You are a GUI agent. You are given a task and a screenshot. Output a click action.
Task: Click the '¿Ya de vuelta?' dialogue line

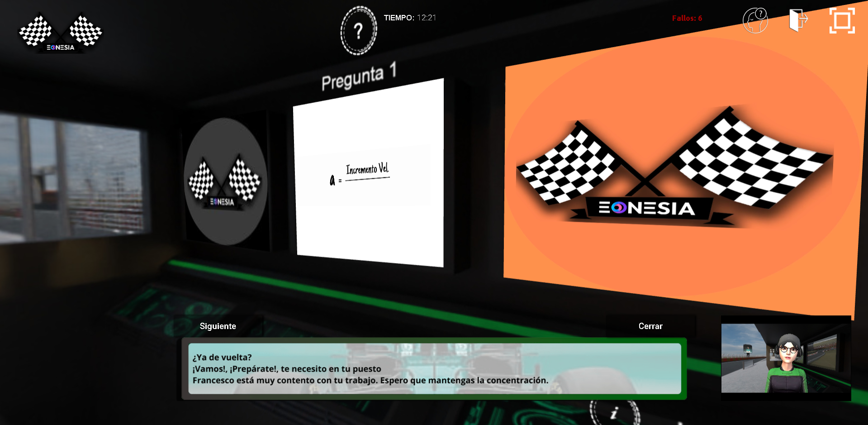pos(222,357)
